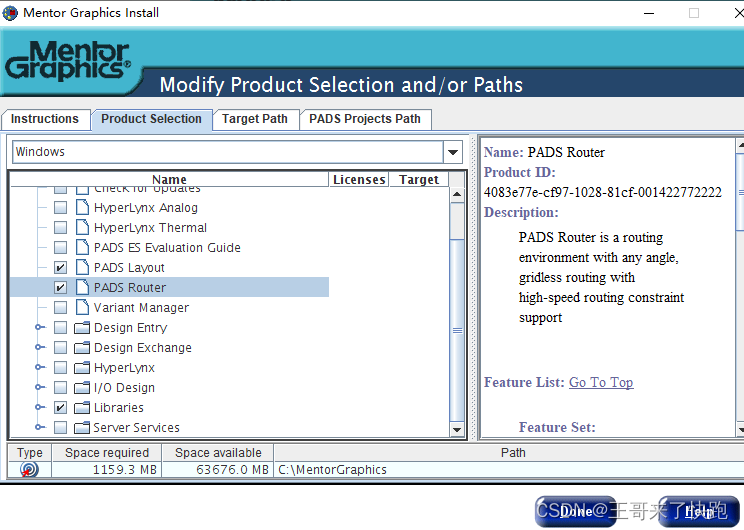Click the 1159.3 MB space required cell
This screenshot has width=744, height=530.
pyautogui.click(x=107, y=470)
